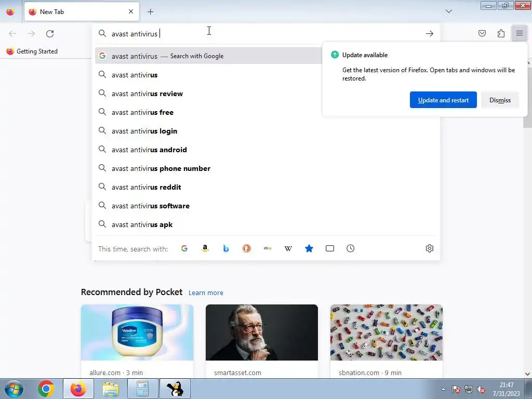Launch Google Chrome from the taskbar
Image resolution: width=532 pixels, height=399 pixels.
(46, 389)
